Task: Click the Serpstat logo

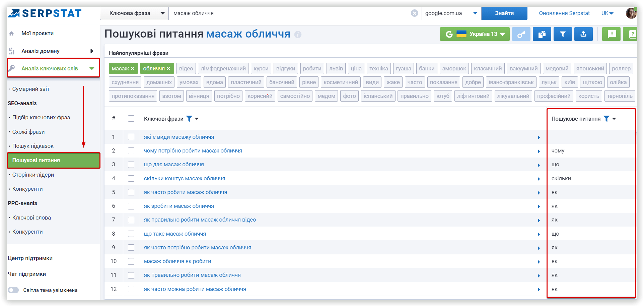Action: coord(45,13)
